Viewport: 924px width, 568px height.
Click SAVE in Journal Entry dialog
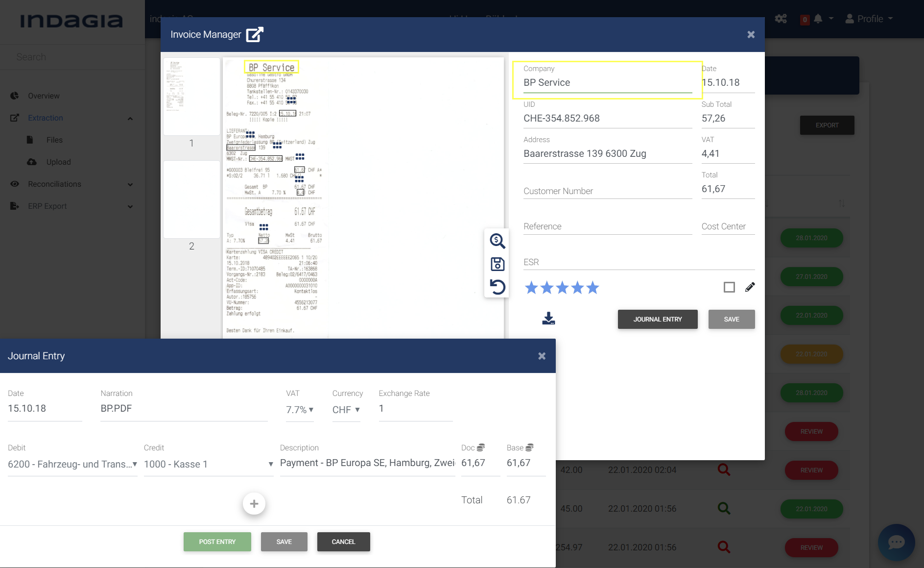[284, 542]
